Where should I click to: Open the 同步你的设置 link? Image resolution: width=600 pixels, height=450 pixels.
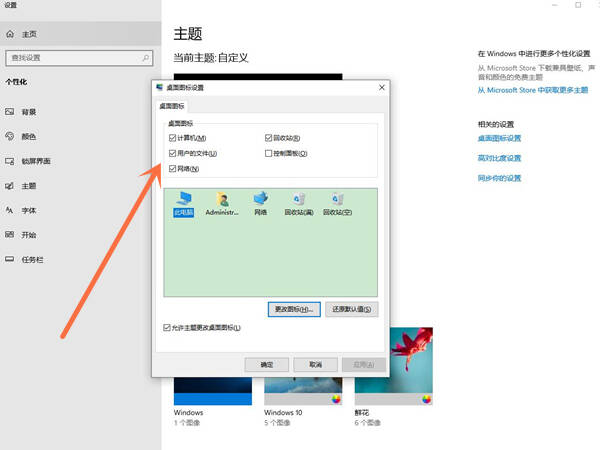(499, 178)
